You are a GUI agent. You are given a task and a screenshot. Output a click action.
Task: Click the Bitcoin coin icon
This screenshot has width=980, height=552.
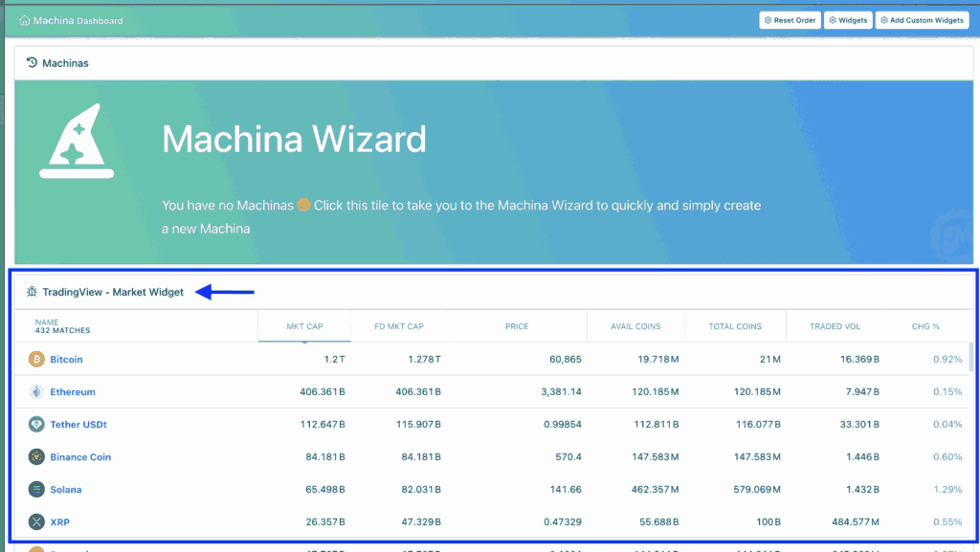click(x=36, y=359)
